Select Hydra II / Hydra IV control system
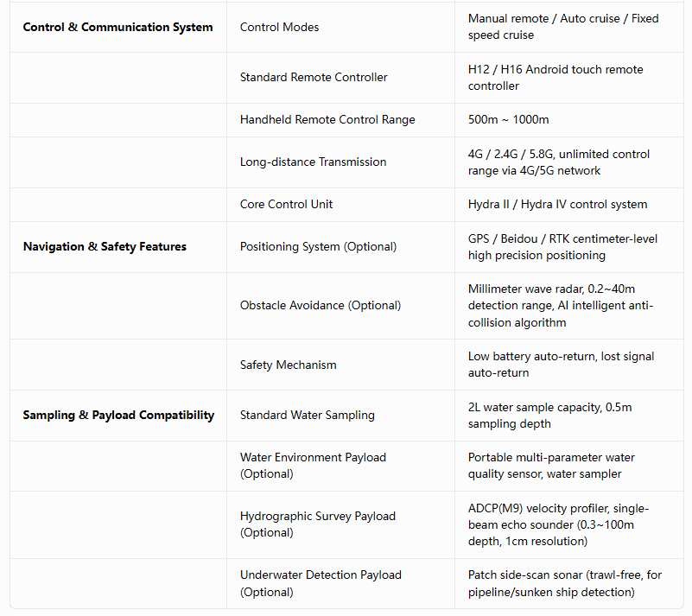 (x=558, y=204)
